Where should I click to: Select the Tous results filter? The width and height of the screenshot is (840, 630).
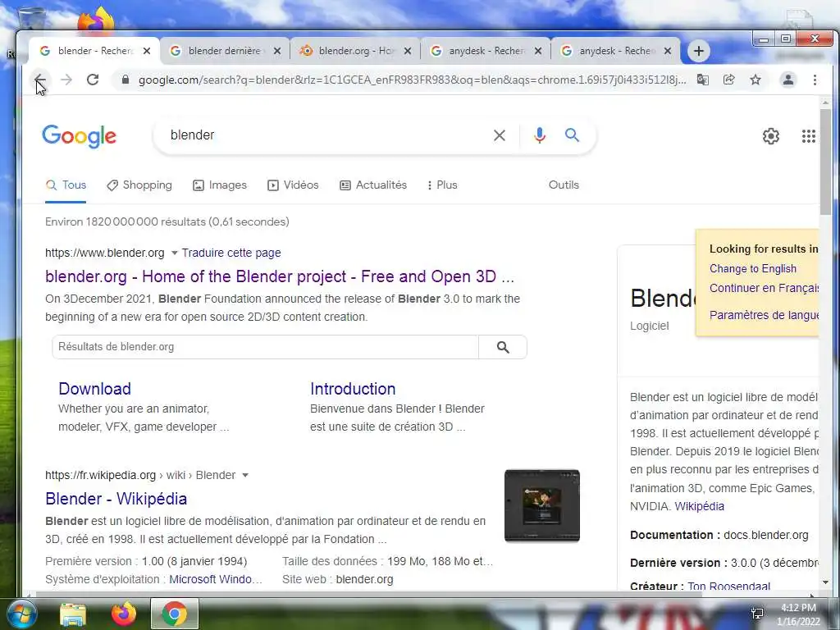tap(66, 185)
